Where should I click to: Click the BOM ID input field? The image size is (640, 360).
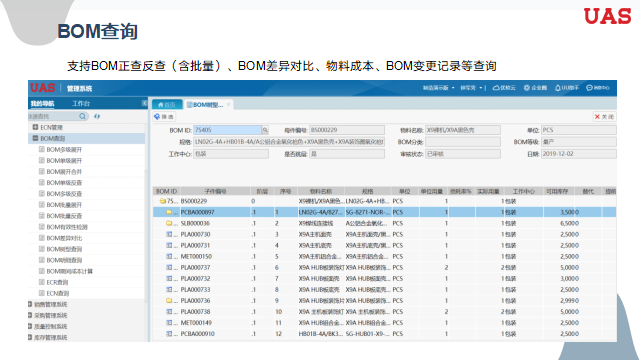point(227,130)
